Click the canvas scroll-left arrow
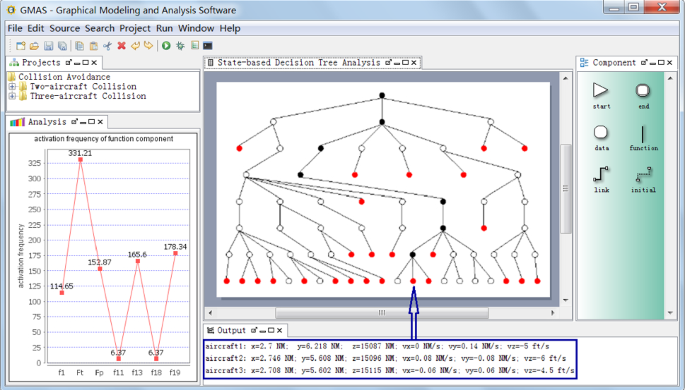 point(211,313)
